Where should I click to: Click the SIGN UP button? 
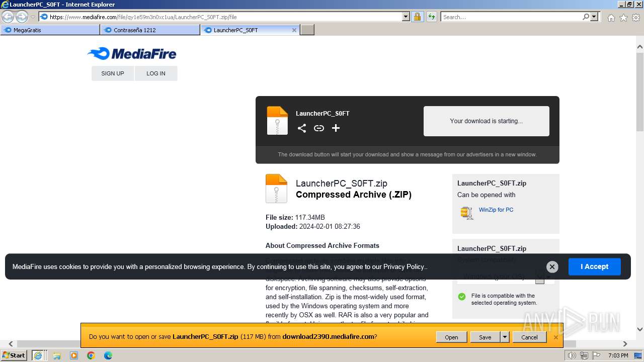[113, 73]
